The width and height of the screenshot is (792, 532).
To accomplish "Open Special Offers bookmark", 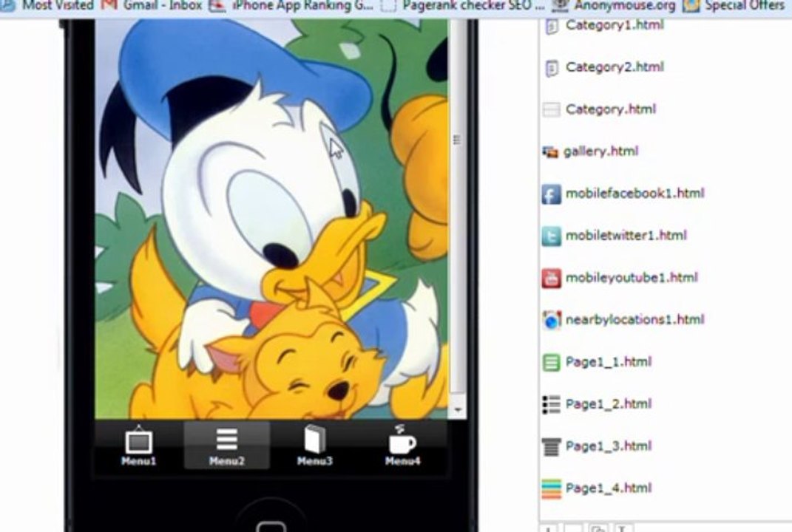I will point(734,6).
